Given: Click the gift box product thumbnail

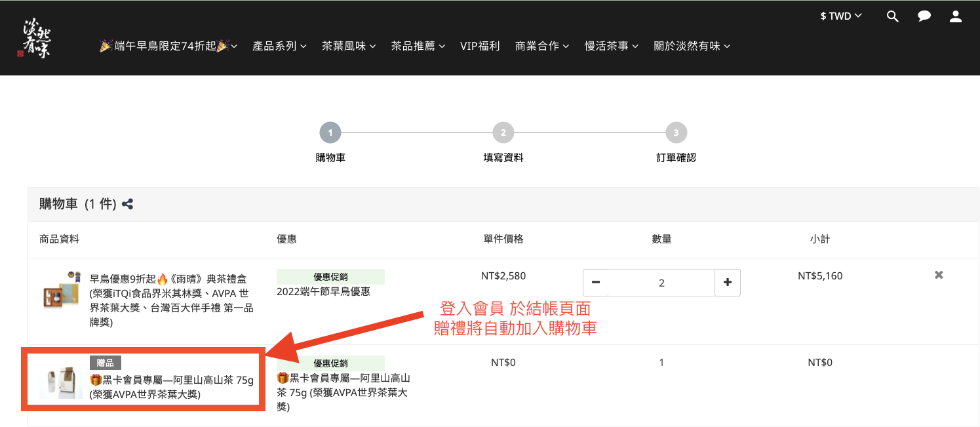Looking at the screenshot, I should point(61,290).
